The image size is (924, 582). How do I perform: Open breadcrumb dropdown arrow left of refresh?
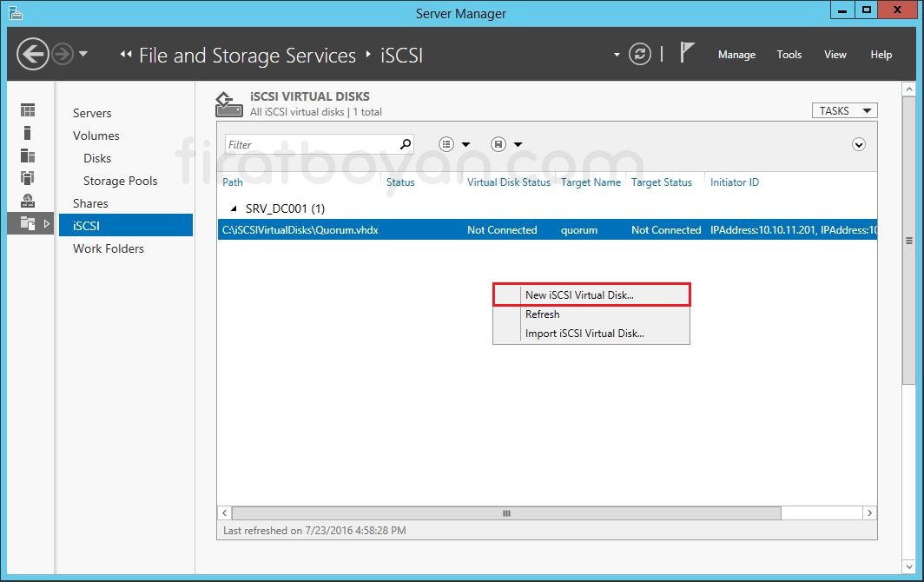tap(617, 55)
